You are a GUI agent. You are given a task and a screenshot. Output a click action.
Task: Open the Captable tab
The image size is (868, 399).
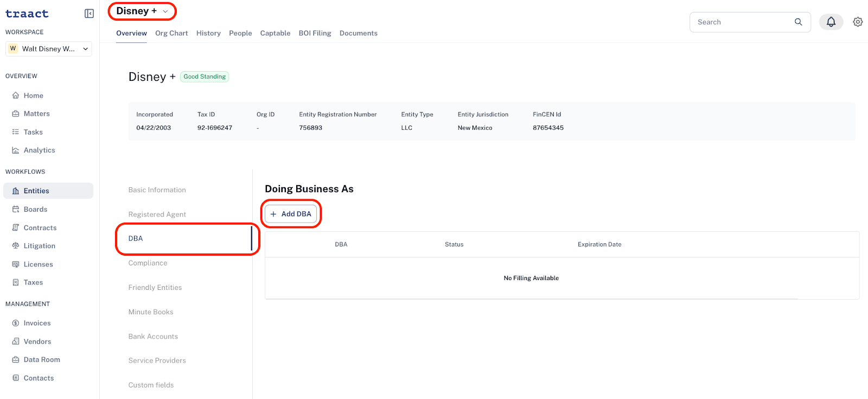(275, 33)
